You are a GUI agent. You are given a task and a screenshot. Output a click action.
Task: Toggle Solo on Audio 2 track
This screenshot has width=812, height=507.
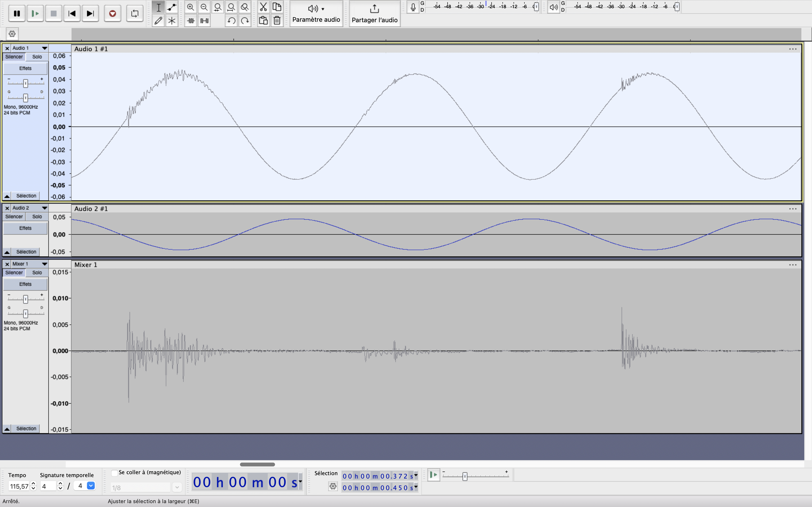pos(37,217)
